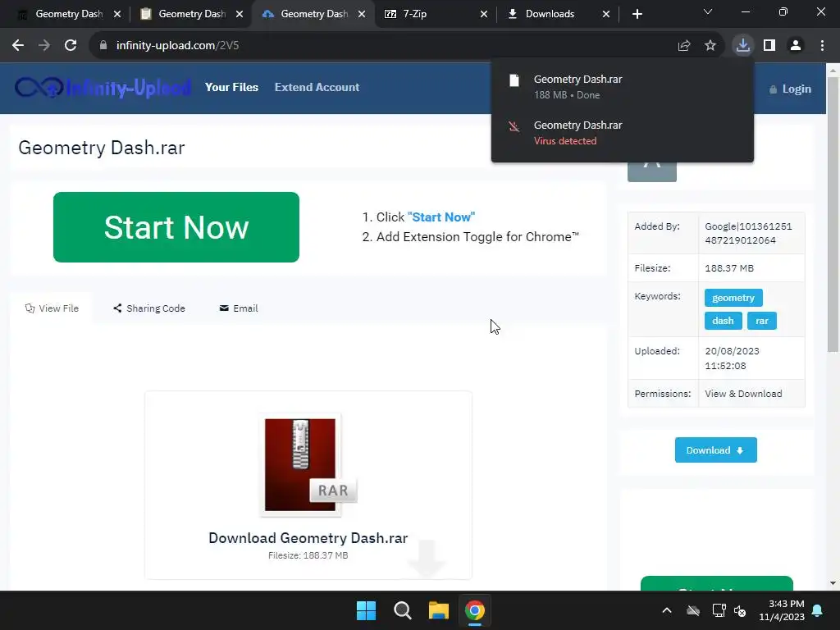Screen dimensions: 840x630
Task: Click the forward navigation arrow
Action: [44, 46]
